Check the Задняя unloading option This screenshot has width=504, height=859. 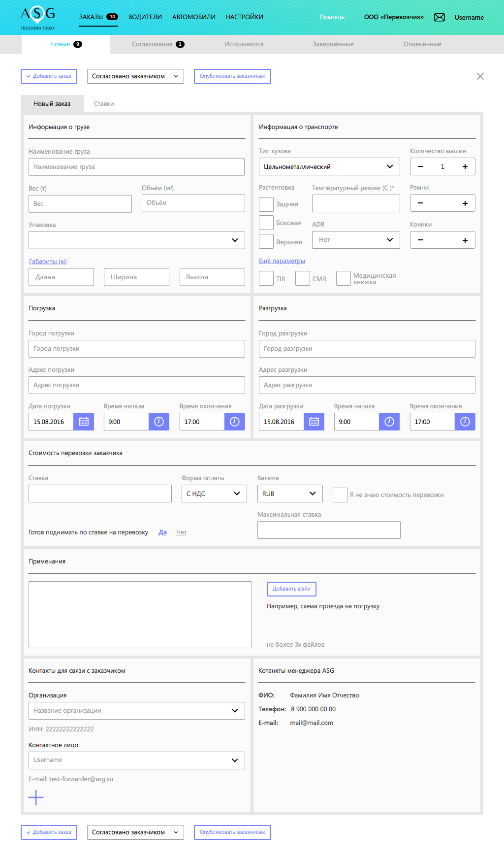coord(266,204)
